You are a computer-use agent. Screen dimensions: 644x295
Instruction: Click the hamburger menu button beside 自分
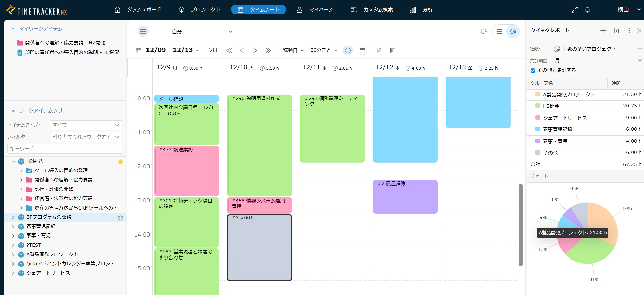(x=143, y=31)
